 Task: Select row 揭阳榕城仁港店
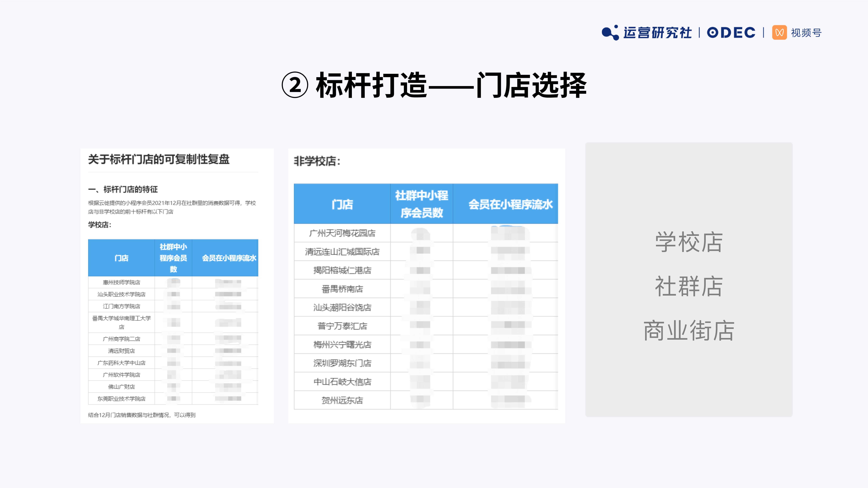coord(426,270)
